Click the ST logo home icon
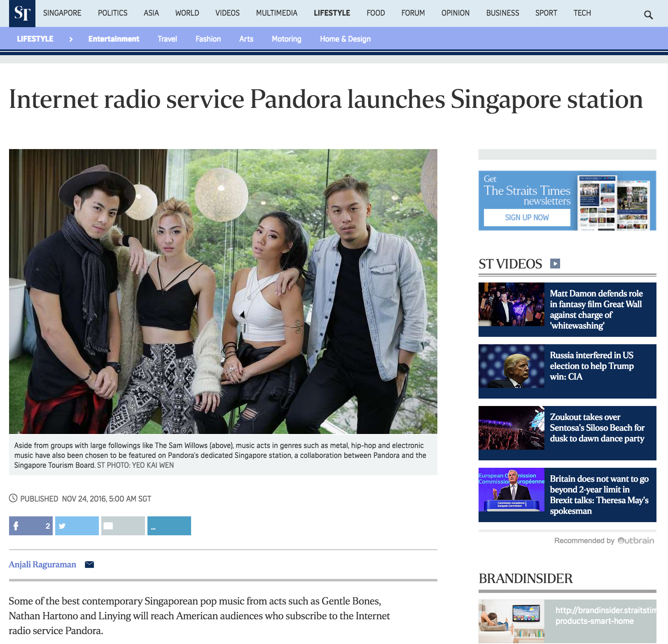 pos(22,14)
